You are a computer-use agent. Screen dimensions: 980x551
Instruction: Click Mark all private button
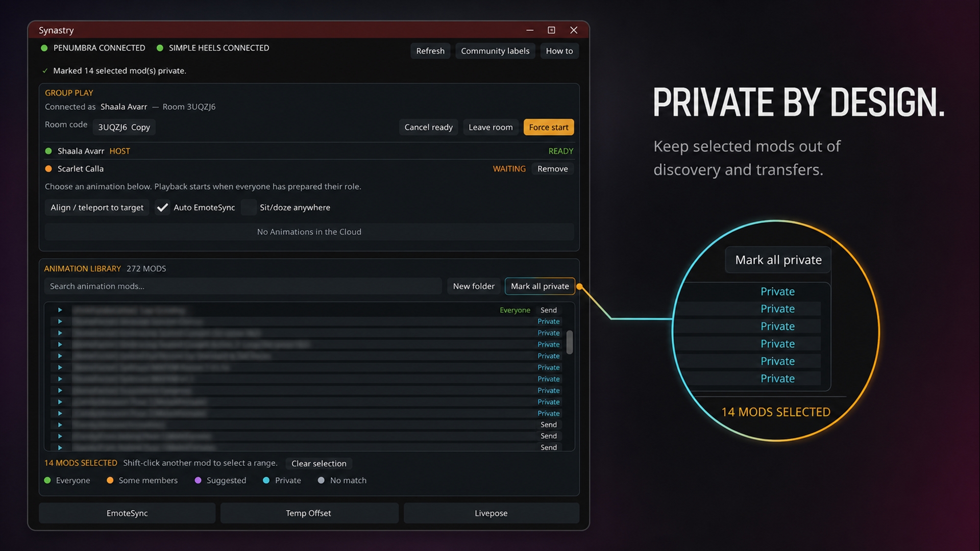pyautogui.click(x=540, y=286)
